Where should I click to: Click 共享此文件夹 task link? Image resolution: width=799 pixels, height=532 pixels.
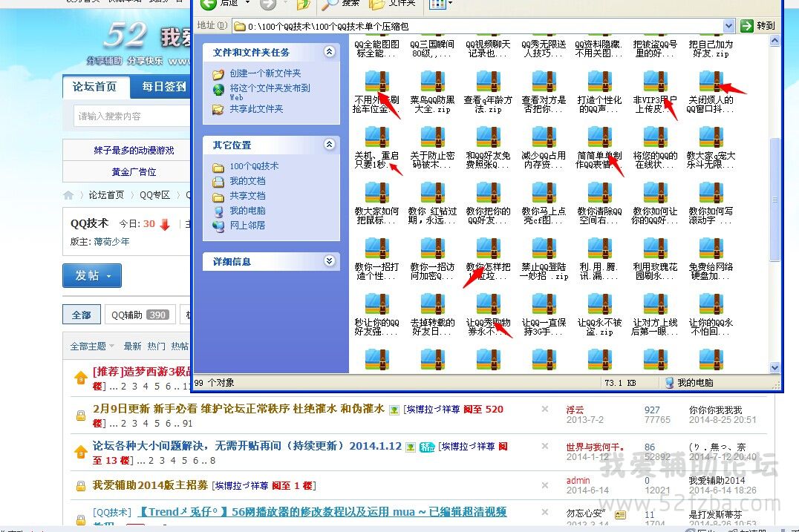(x=256, y=109)
